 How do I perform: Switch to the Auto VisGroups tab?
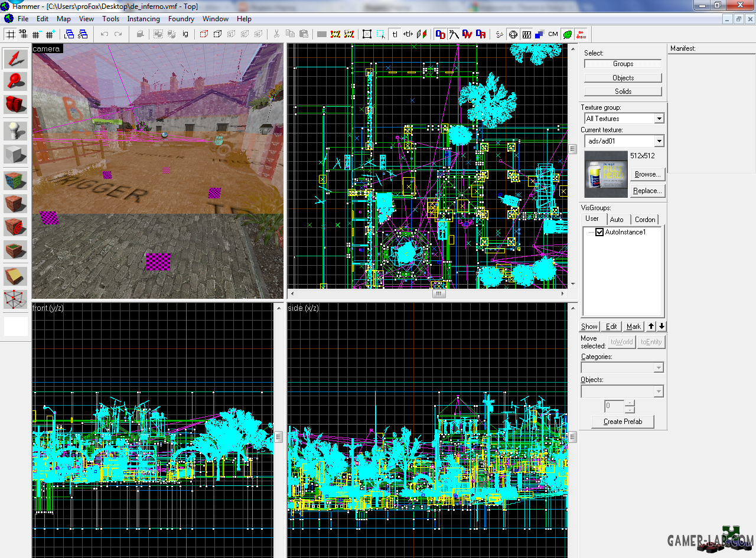pyautogui.click(x=617, y=219)
